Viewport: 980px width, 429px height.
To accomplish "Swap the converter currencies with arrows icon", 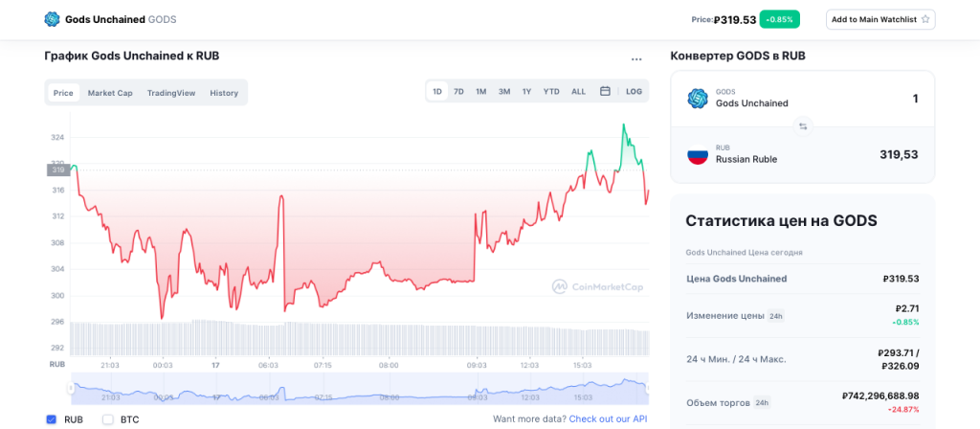I will click(803, 125).
